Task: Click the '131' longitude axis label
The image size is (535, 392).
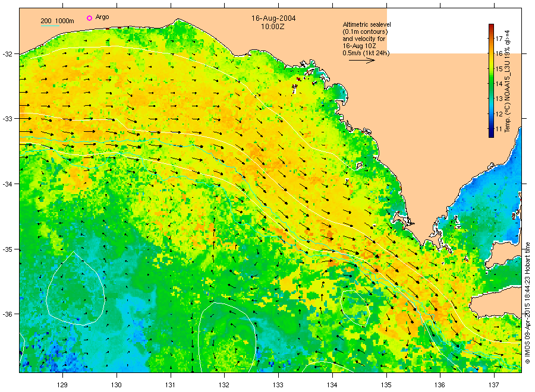Action: [170, 385]
